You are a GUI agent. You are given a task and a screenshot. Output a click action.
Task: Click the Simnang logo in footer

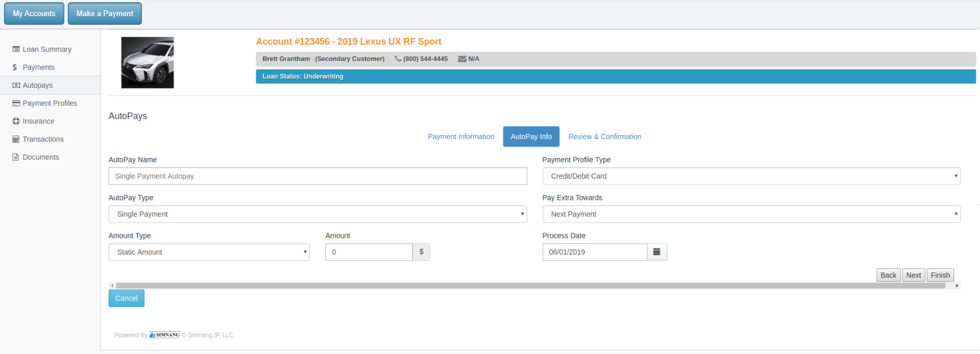pyautogui.click(x=164, y=335)
